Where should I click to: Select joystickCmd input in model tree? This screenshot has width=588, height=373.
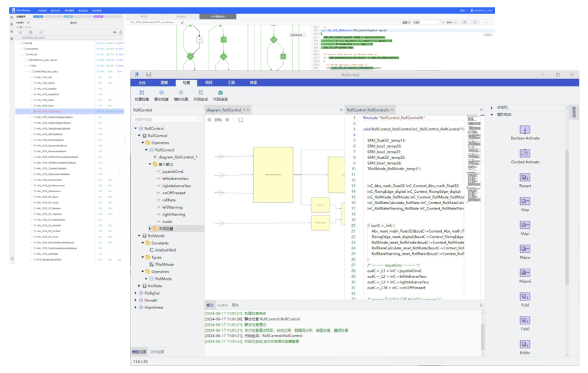click(x=172, y=172)
